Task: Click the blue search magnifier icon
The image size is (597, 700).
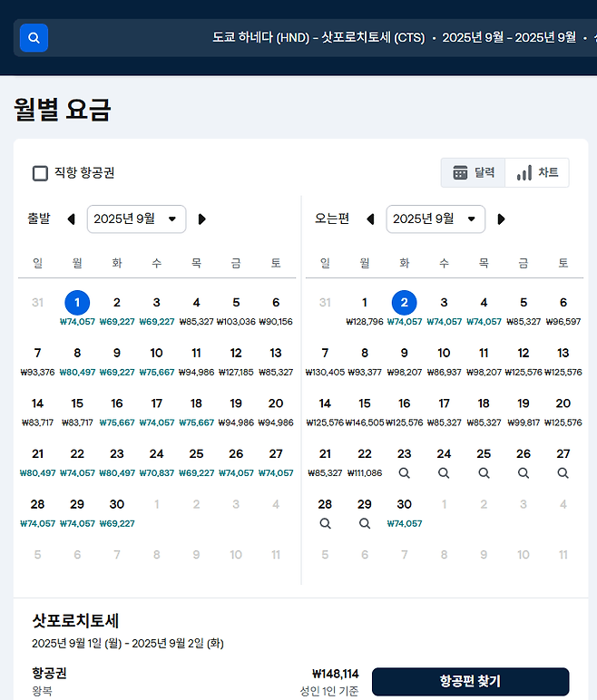Action: tap(34, 38)
